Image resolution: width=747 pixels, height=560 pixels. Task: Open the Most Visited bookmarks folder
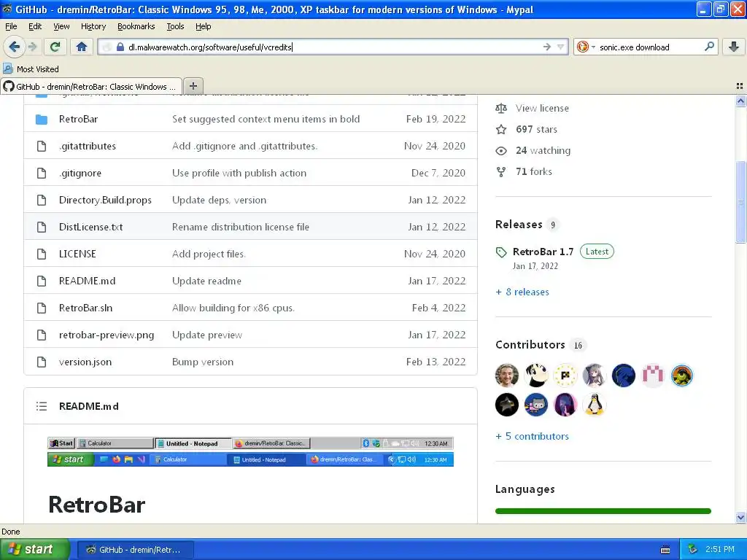pos(31,69)
